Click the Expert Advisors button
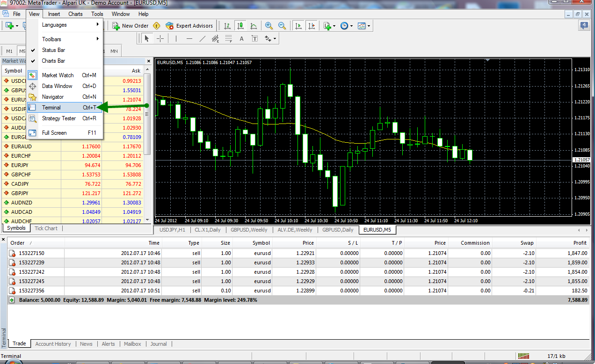Screen dimensions: 595x364 [189, 26]
